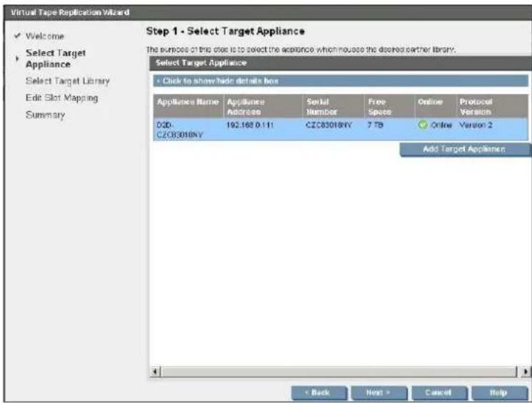
Task: Sort by Protocol Version column header
Action: click(492, 106)
